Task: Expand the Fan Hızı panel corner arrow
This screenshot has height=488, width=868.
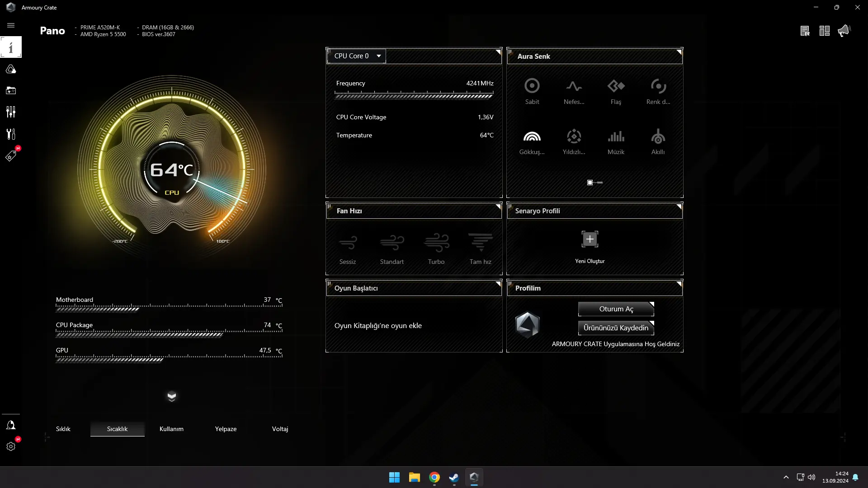Action: (x=498, y=206)
